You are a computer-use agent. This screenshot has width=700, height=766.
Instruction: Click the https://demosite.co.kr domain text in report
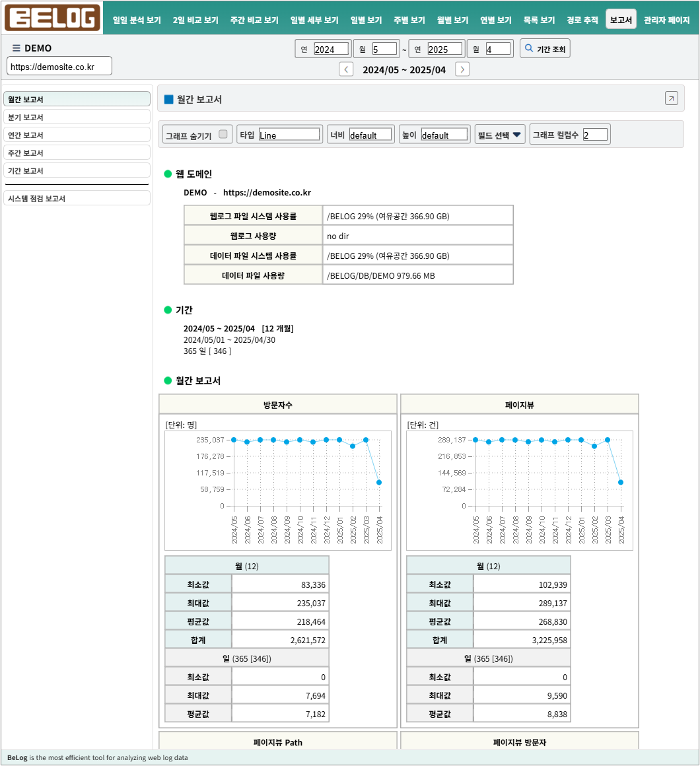pyautogui.click(x=267, y=192)
